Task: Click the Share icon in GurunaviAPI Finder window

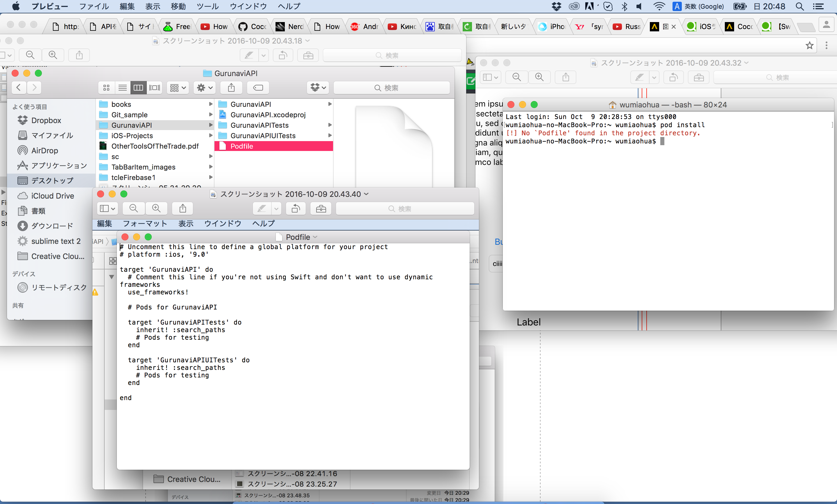Action: click(x=231, y=88)
